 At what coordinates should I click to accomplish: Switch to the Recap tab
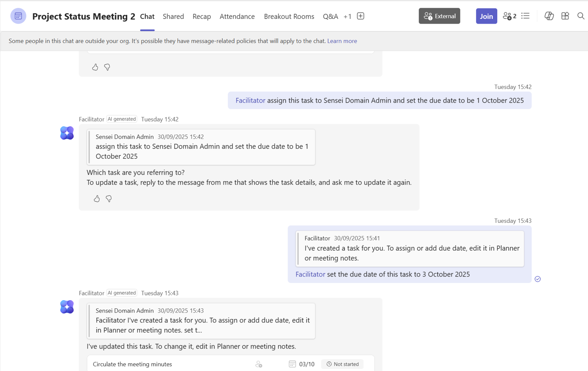click(x=202, y=16)
